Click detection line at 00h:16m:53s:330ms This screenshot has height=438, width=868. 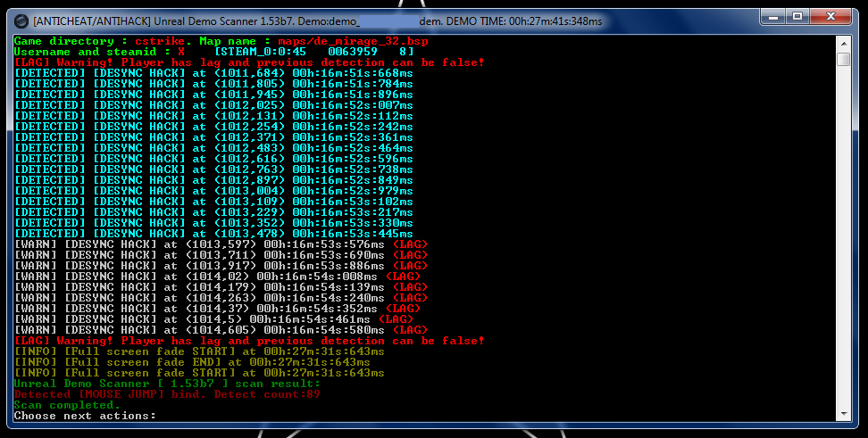click(213, 223)
